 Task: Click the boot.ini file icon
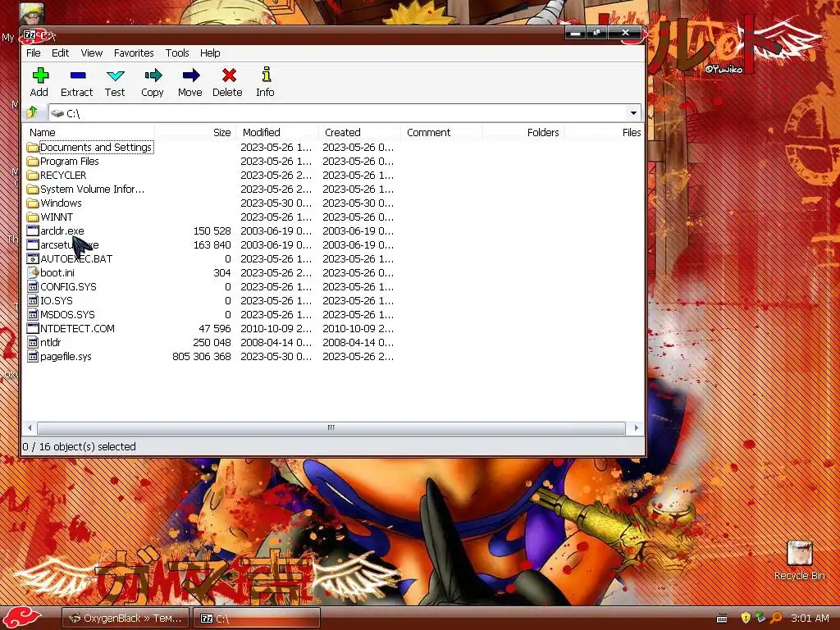pyautogui.click(x=33, y=272)
